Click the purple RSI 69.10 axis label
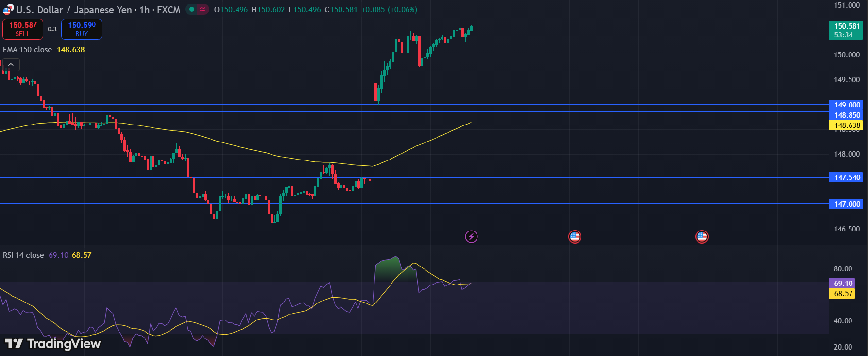Screen dimensions: 868x356 coord(843,284)
